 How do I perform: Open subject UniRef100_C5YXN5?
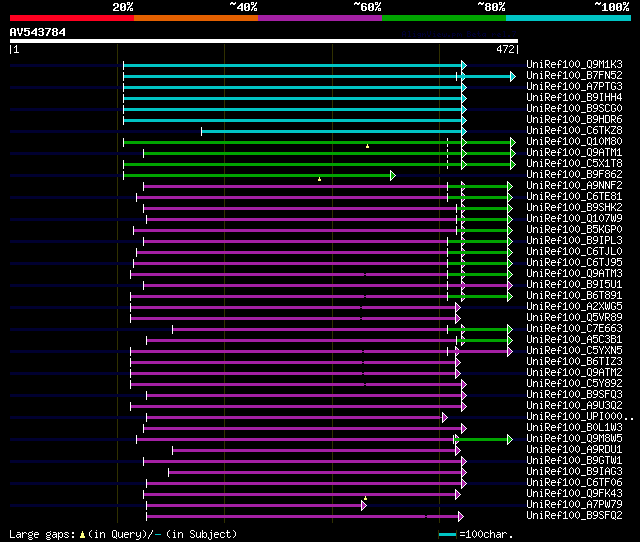[574, 351]
